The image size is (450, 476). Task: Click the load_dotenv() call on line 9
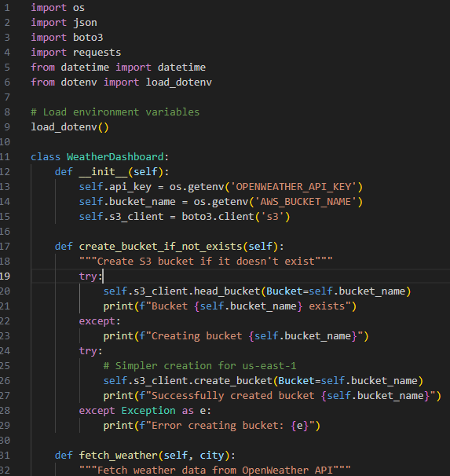click(69, 127)
